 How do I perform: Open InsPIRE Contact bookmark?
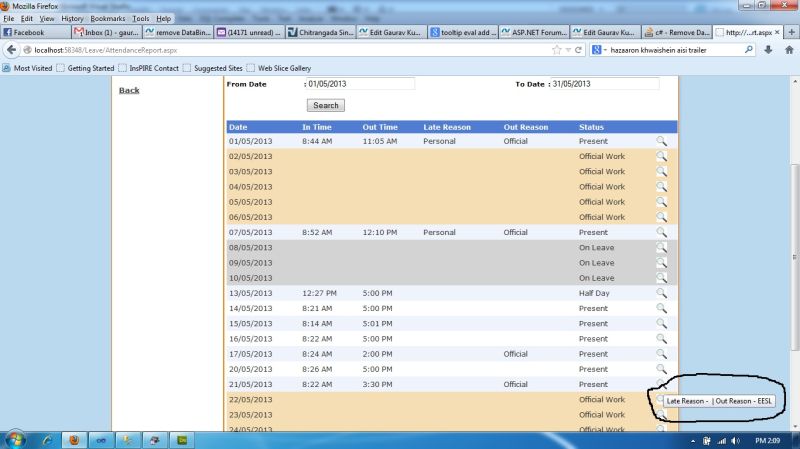[x=148, y=68]
